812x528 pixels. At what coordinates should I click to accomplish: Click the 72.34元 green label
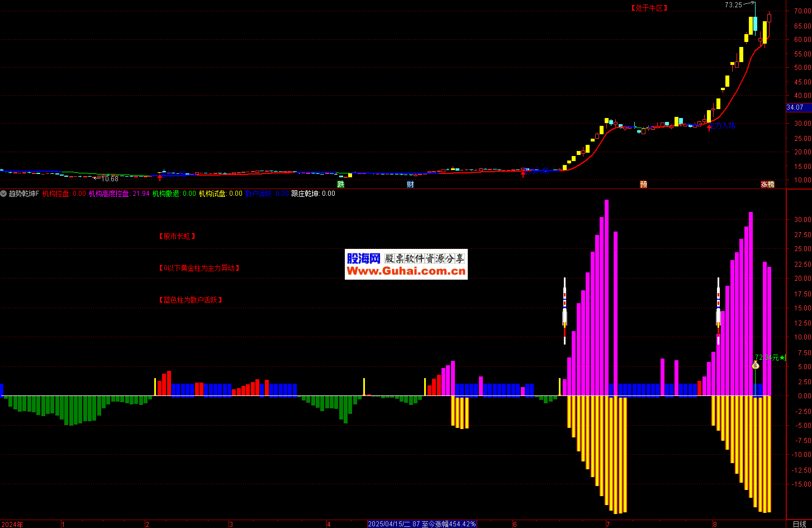click(x=770, y=357)
